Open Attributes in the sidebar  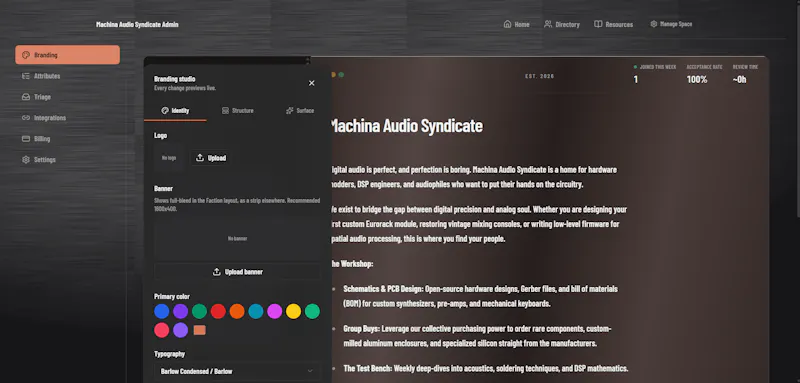point(67,76)
